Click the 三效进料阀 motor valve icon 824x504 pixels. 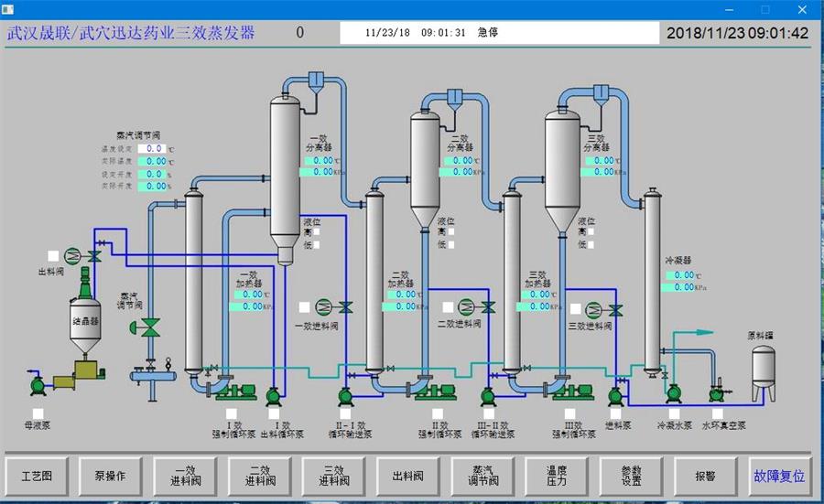point(595,308)
